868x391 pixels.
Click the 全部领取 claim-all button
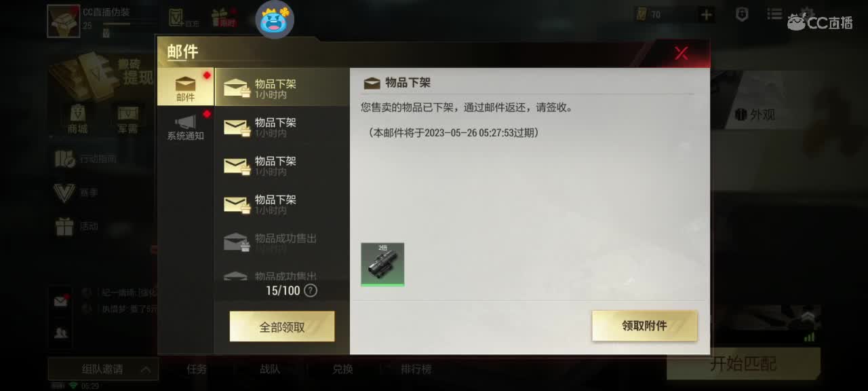282,327
